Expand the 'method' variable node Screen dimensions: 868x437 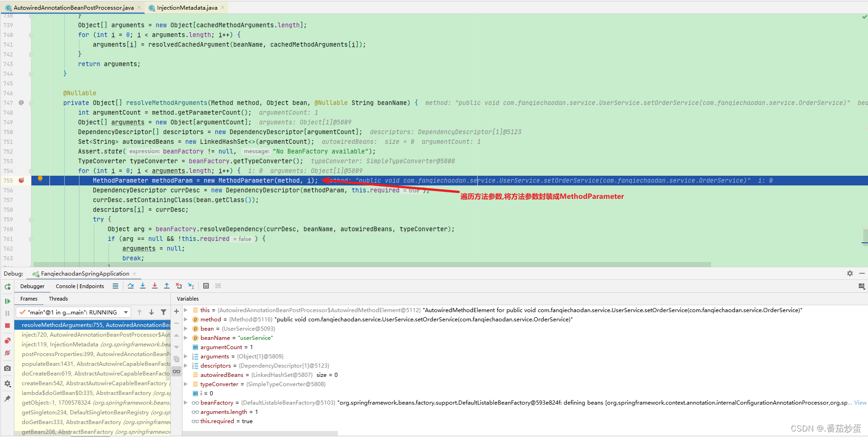pos(186,320)
